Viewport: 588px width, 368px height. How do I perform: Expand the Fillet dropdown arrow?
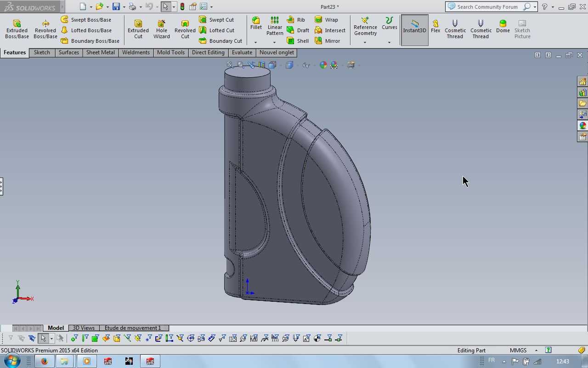[x=256, y=42]
